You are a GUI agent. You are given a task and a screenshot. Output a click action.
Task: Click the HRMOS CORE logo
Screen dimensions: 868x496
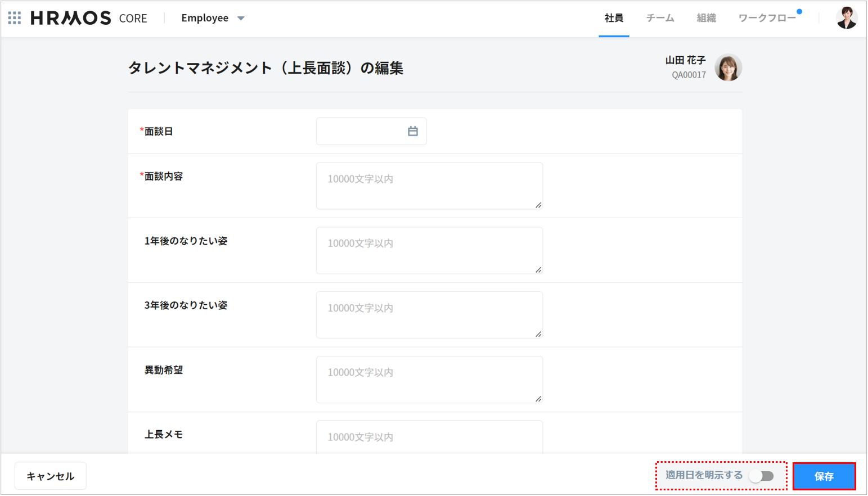88,18
